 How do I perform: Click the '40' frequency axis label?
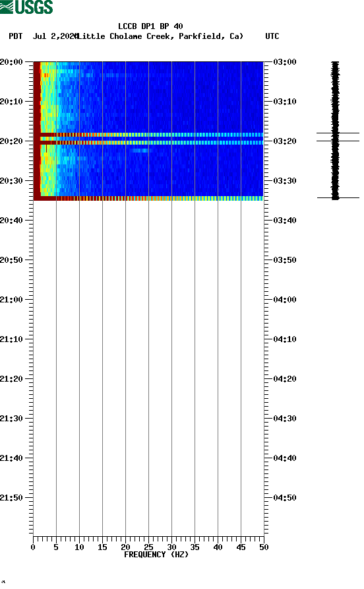pyautogui.click(x=218, y=547)
